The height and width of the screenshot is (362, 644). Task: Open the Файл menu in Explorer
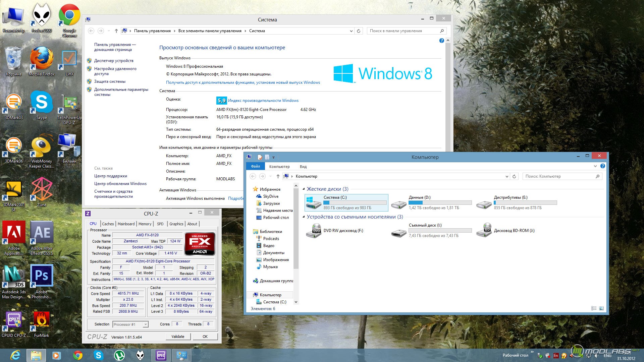click(256, 166)
